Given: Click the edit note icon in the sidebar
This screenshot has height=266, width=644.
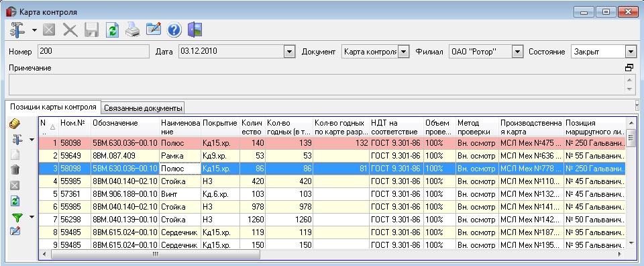Looking at the screenshot, I should click(15, 232).
